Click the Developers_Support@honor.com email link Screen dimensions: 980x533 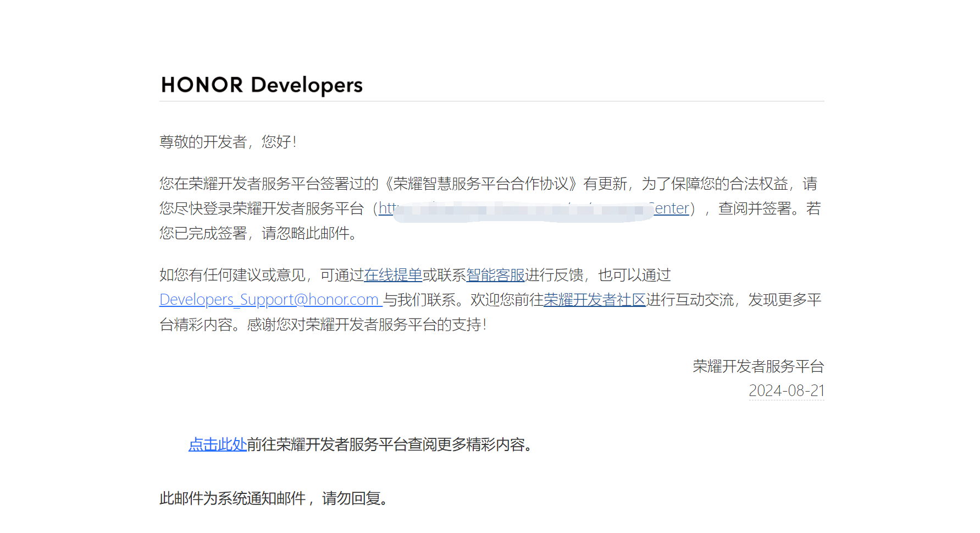[269, 300]
